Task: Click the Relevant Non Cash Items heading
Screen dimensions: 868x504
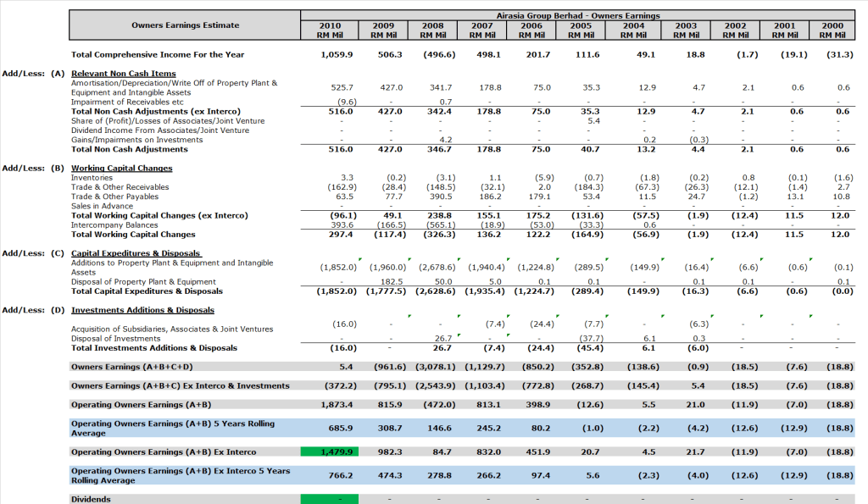Action: coord(123,74)
